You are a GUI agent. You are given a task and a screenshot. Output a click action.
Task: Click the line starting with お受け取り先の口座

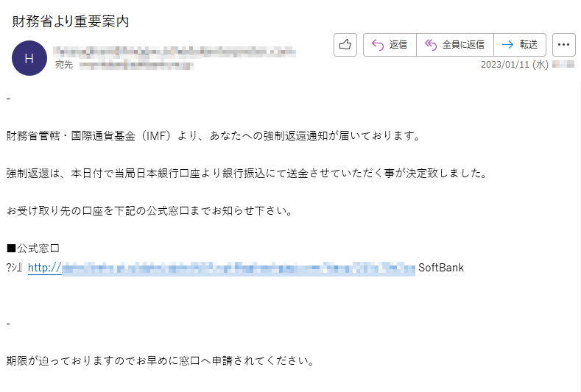[x=149, y=210]
